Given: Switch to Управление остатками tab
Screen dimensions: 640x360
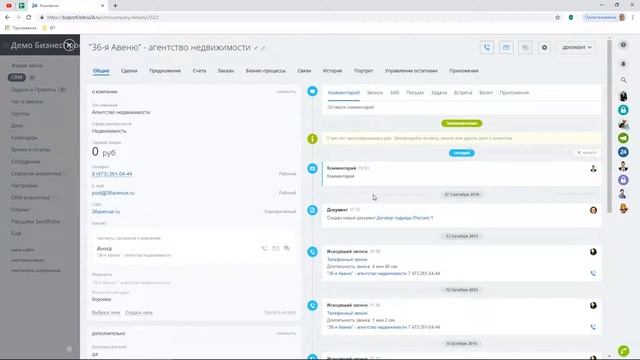Looking at the screenshot, I should [411, 71].
